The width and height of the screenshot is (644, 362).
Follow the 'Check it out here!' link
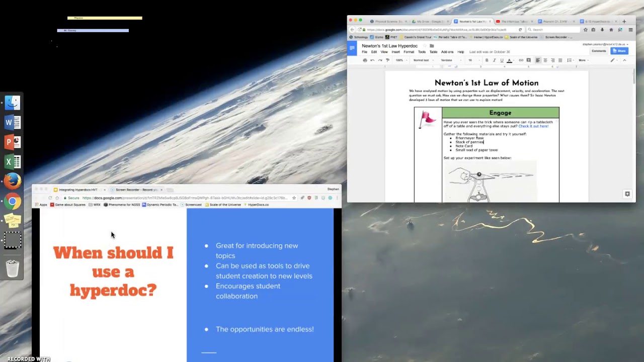tap(533, 126)
